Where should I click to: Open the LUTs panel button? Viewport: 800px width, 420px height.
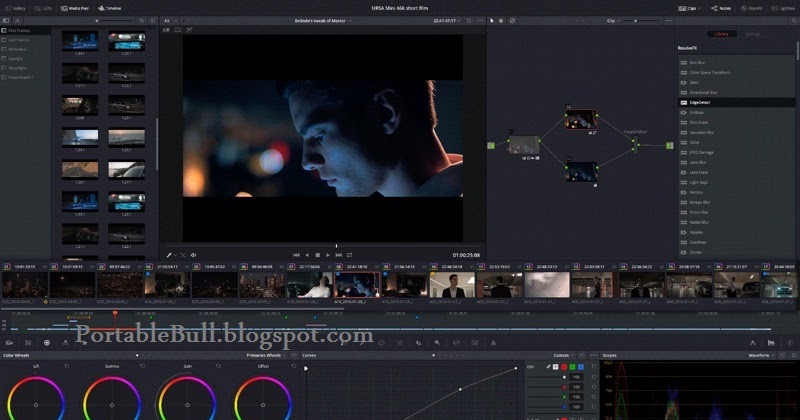coord(43,8)
